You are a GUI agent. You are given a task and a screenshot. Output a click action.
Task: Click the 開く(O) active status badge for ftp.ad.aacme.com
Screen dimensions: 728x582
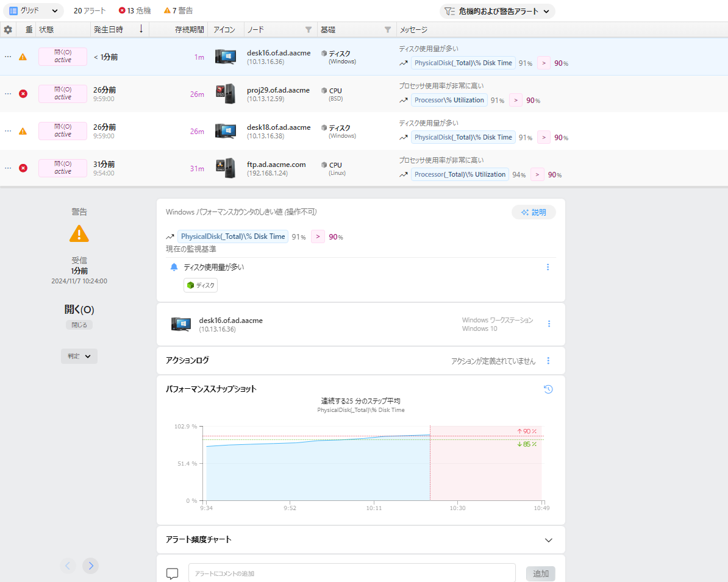pyautogui.click(x=63, y=168)
